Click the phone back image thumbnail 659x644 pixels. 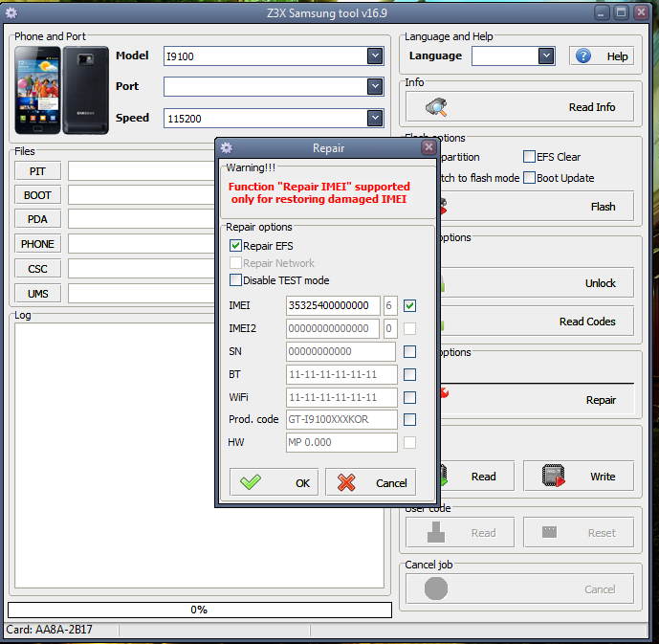[86, 90]
